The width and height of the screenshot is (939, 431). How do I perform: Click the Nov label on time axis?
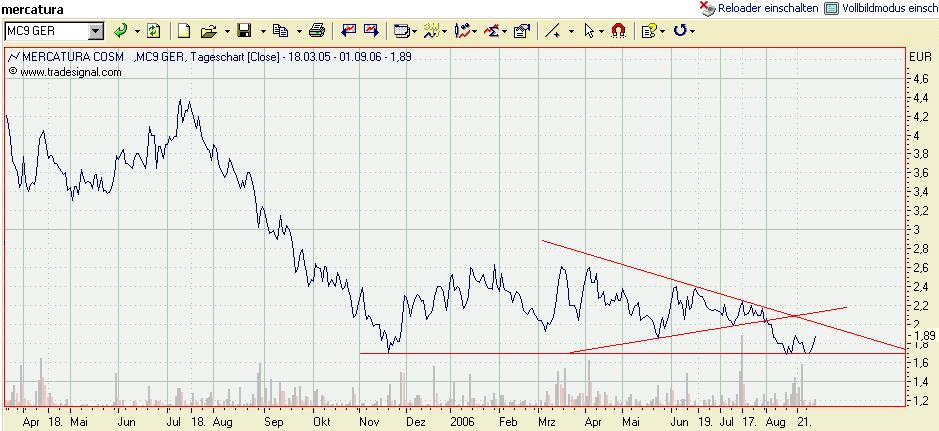pyautogui.click(x=368, y=421)
